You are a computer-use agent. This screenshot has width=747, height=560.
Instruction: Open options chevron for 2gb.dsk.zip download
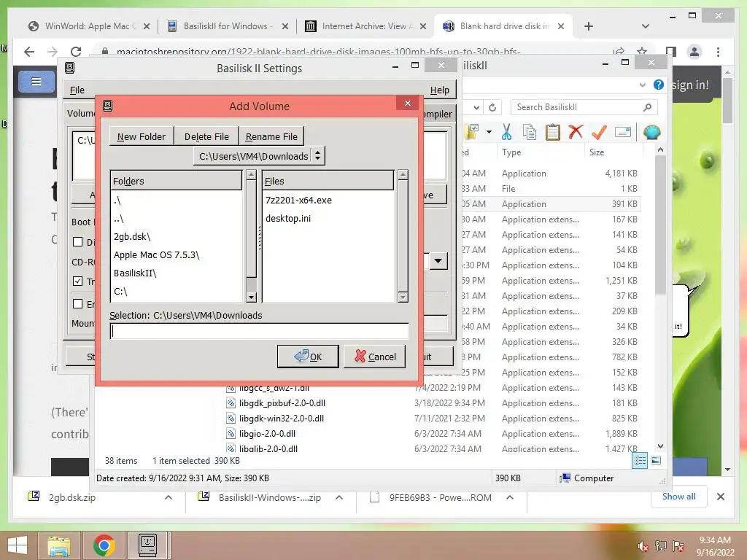click(169, 497)
